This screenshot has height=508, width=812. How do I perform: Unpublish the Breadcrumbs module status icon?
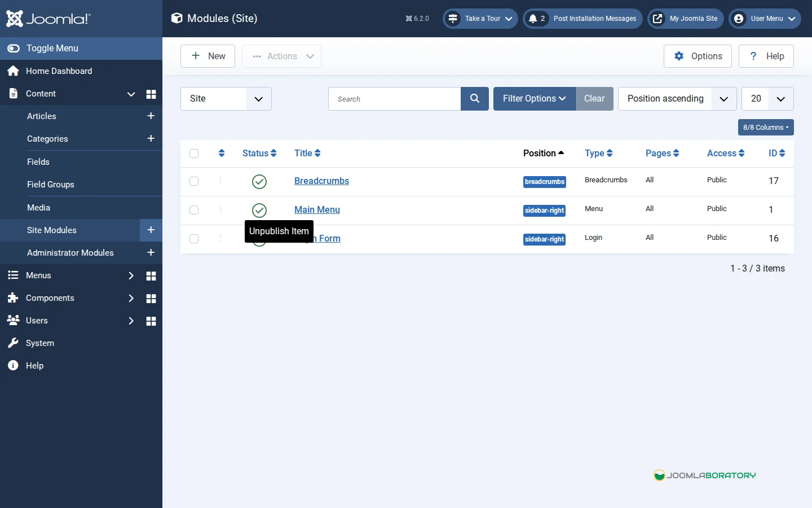click(259, 182)
